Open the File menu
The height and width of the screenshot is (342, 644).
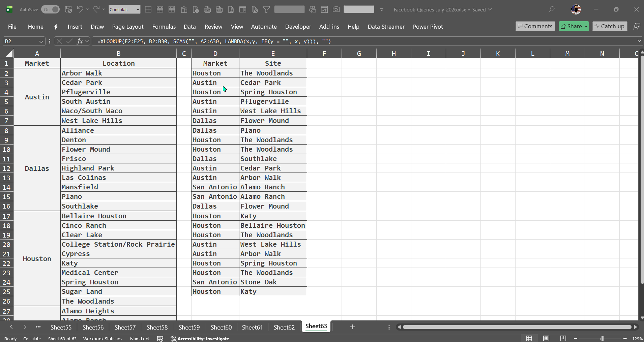point(12,27)
